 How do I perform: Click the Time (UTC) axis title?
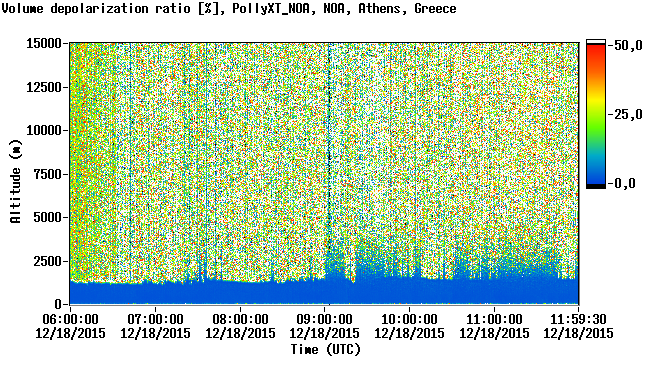coord(325,349)
